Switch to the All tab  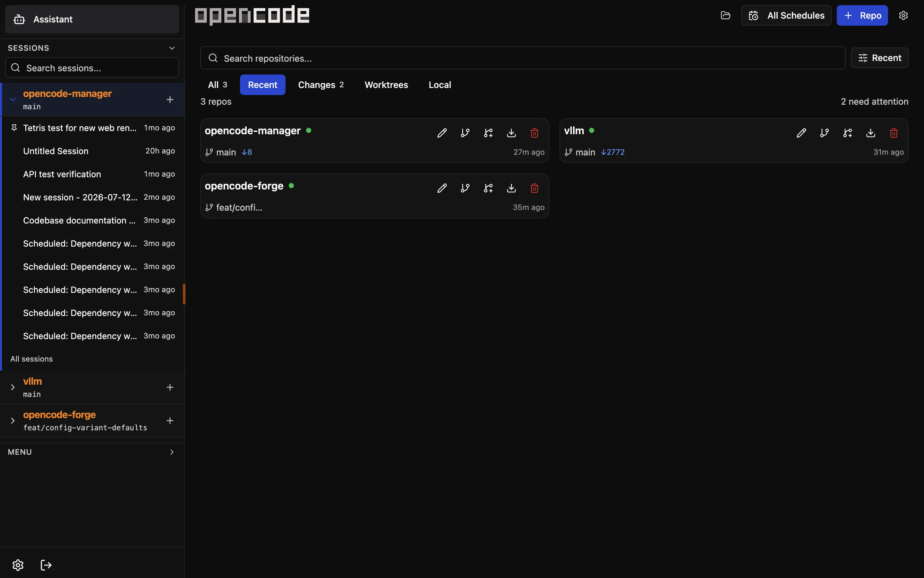(217, 85)
